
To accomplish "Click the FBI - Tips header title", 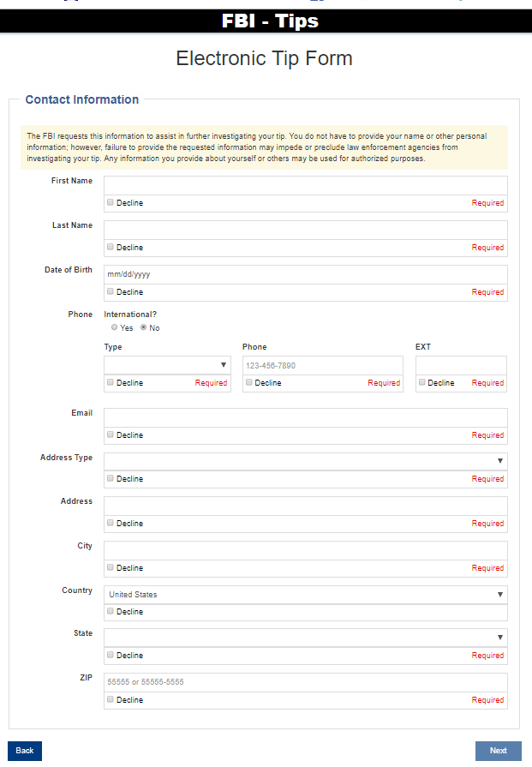I will pyautogui.click(x=270, y=21).
